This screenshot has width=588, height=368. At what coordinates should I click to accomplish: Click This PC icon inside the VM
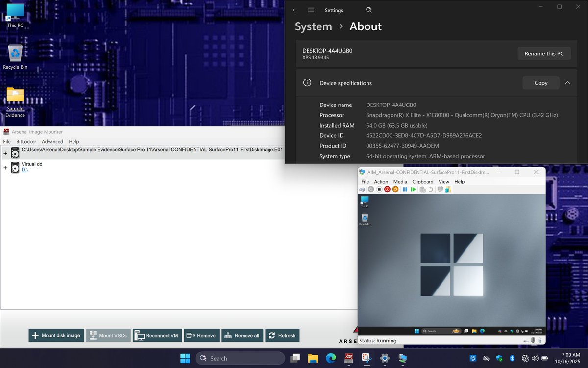(365, 201)
